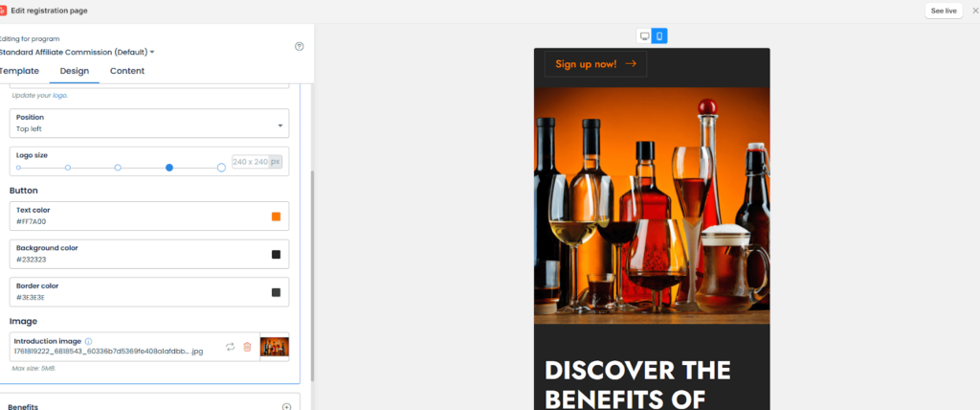Open the Background color swatch

tap(276, 254)
